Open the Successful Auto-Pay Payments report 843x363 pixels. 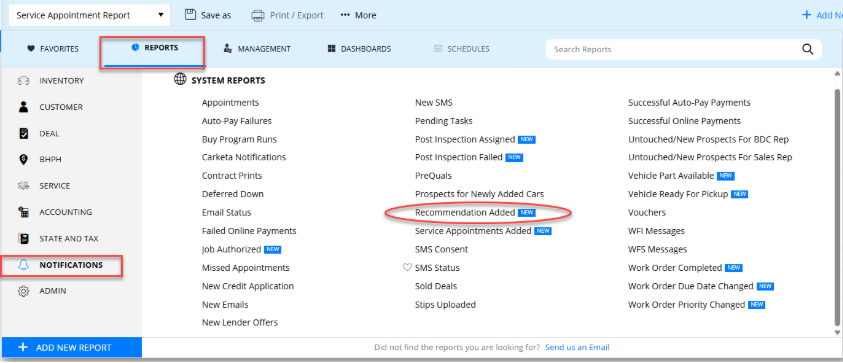pyautogui.click(x=689, y=103)
